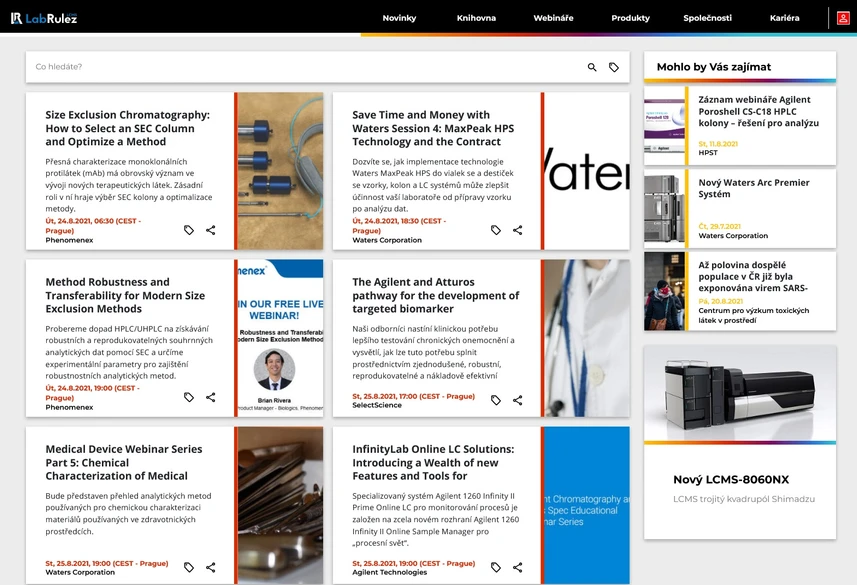Click the LabRulez logo
Viewport: 857px width, 585px height.
(44, 18)
